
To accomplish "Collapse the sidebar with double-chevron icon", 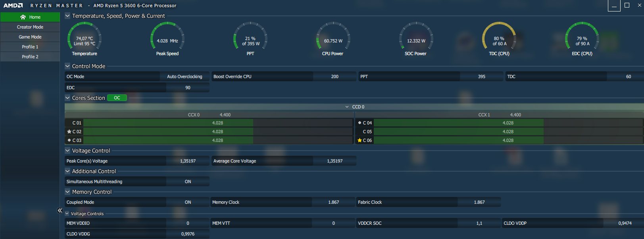I will point(60,210).
